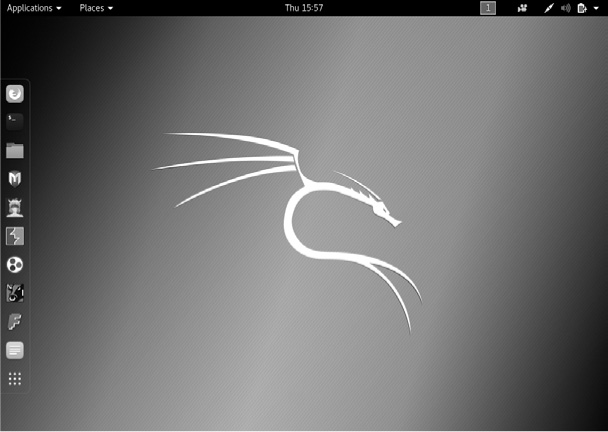
Task: Launch Faraday IDE from the dock
Action: (15, 322)
